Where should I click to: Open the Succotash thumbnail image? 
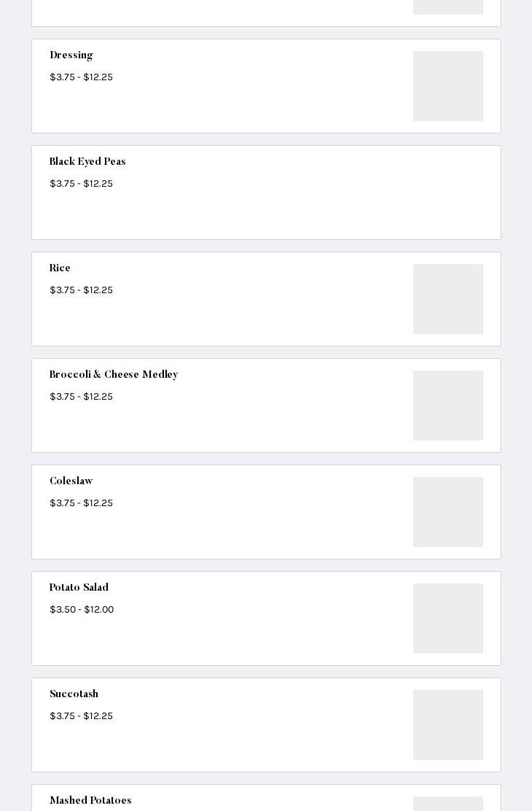click(447, 725)
